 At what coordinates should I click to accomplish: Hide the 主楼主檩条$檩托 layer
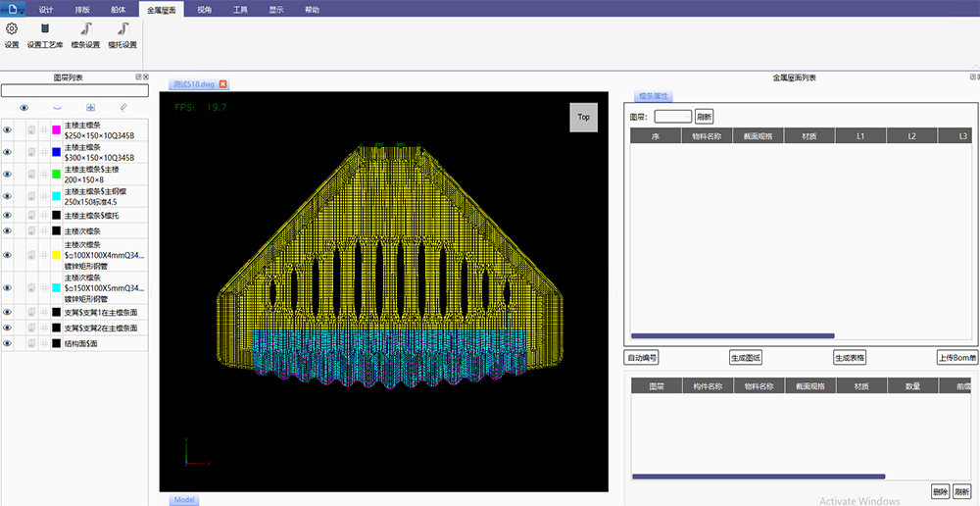(x=8, y=215)
